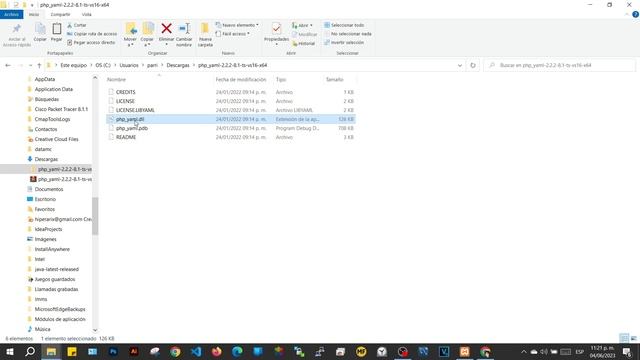Image resolution: width=640 pixels, height=360 pixels.
Task: Click Historial in the ribbon
Action: tap(304, 43)
